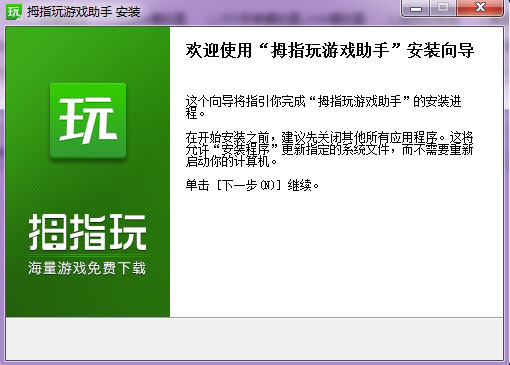This screenshot has width=510, height=365.
Task: Click the 单击 [下一步(N)] 继续 text
Action: pos(252,185)
